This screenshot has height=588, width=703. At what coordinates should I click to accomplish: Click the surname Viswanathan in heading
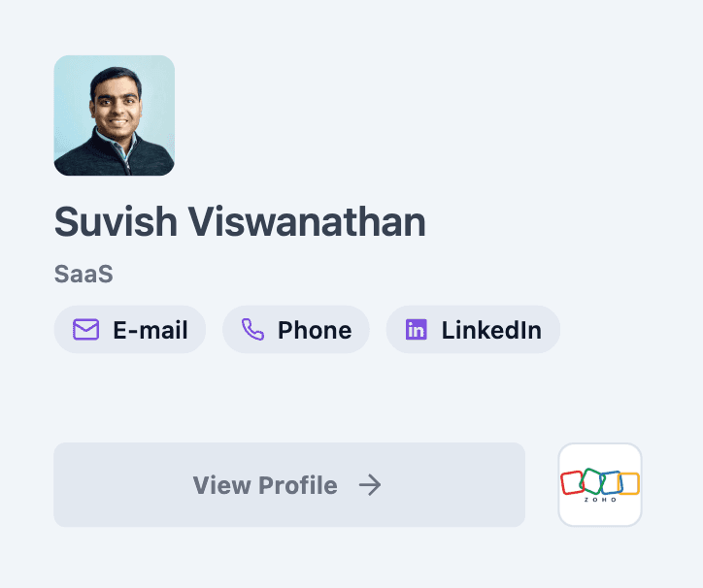click(x=307, y=222)
